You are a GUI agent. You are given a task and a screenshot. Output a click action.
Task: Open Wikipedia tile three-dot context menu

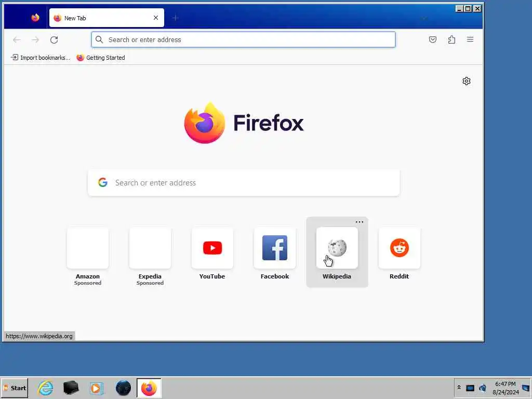pyautogui.click(x=360, y=222)
